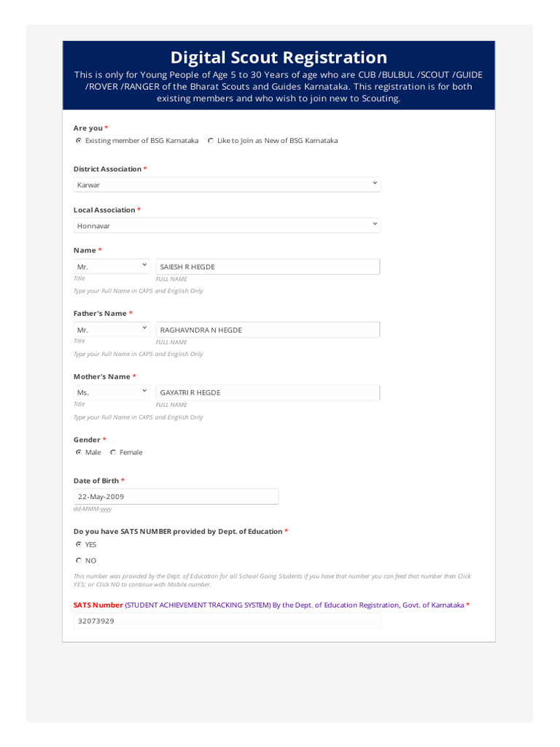This screenshot has height=747, width=560.
Task: Select YES for SATS number question
Action: coord(79,544)
